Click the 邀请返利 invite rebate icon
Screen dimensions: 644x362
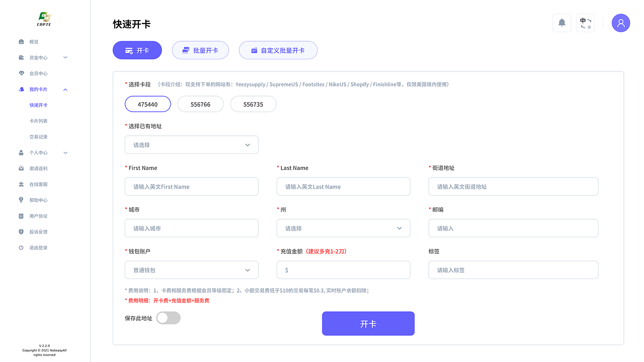21,168
